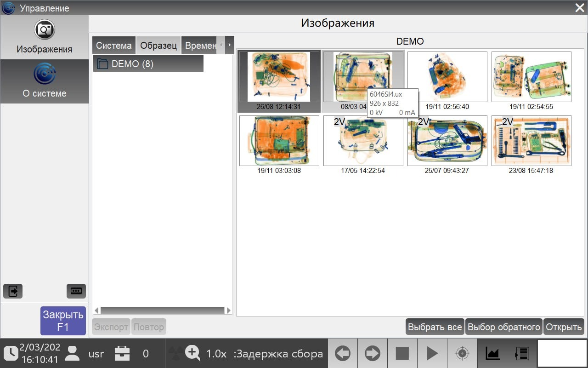Open the О системе section

coord(45,81)
